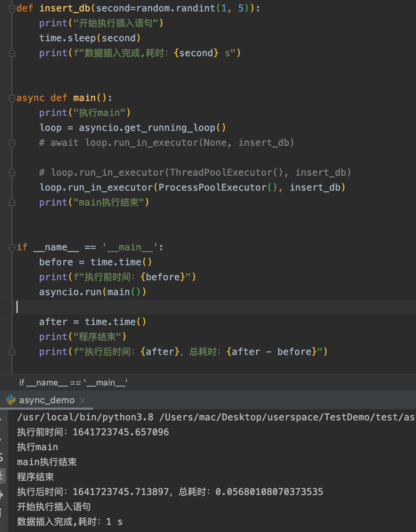Click loop = asyncio.get_running_loop() line
Viewport: 416px width, 532px height.
point(133,128)
